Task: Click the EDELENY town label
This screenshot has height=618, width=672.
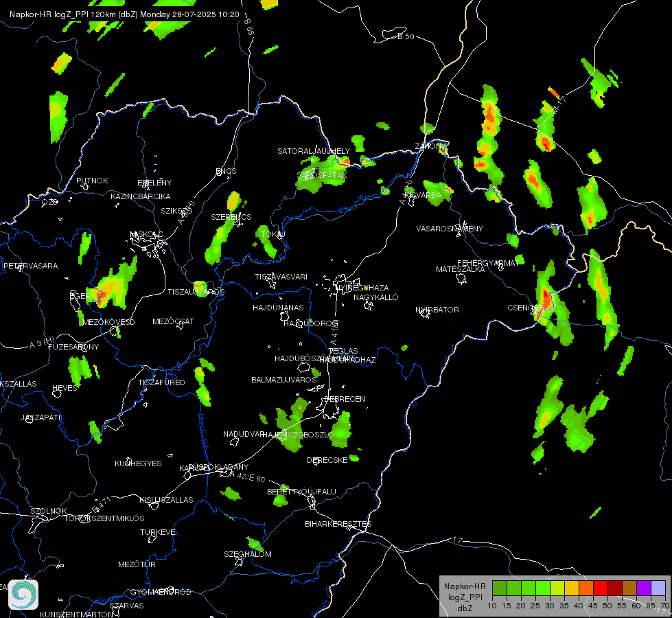Action: pos(154,183)
